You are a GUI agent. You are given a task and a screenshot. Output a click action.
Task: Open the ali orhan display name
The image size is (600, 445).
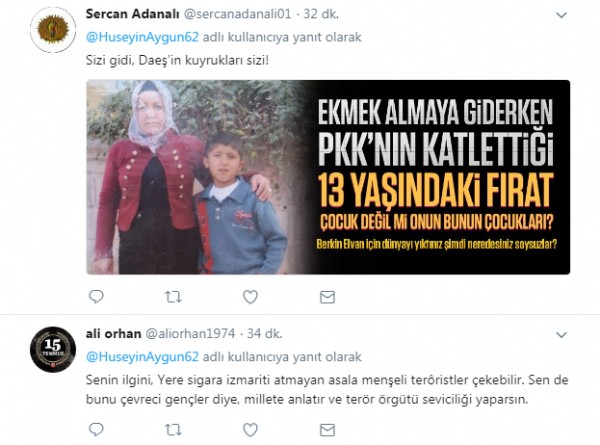tap(113, 334)
